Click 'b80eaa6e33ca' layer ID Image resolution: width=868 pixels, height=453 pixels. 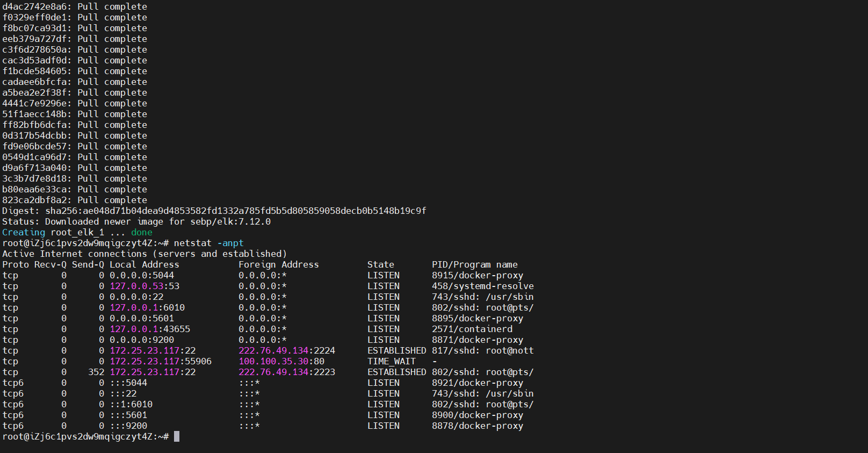pyautogui.click(x=34, y=189)
